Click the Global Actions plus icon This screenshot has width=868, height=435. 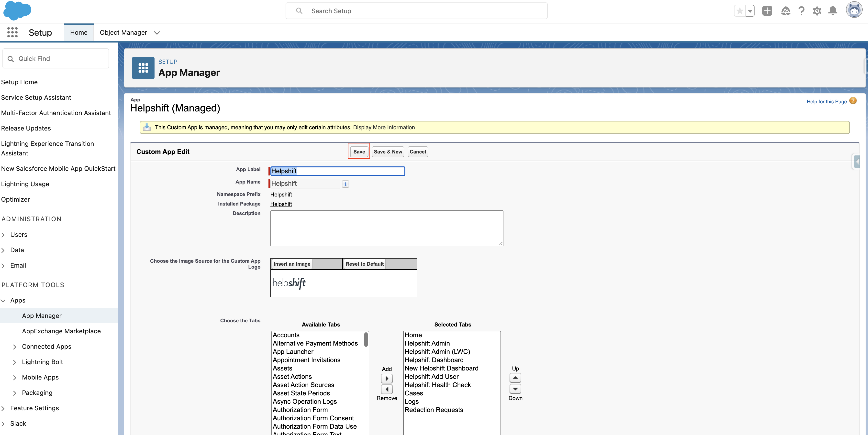click(767, 11)
